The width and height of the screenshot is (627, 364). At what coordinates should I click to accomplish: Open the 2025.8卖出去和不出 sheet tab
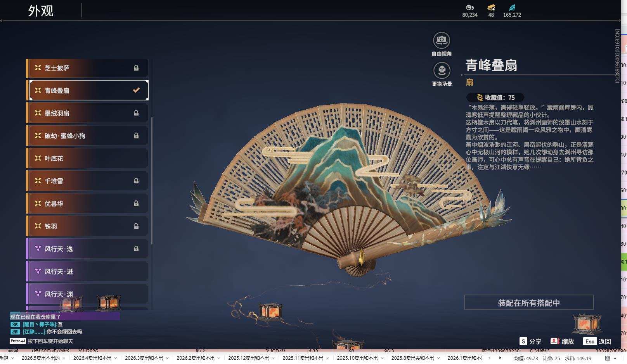(412, 358)
